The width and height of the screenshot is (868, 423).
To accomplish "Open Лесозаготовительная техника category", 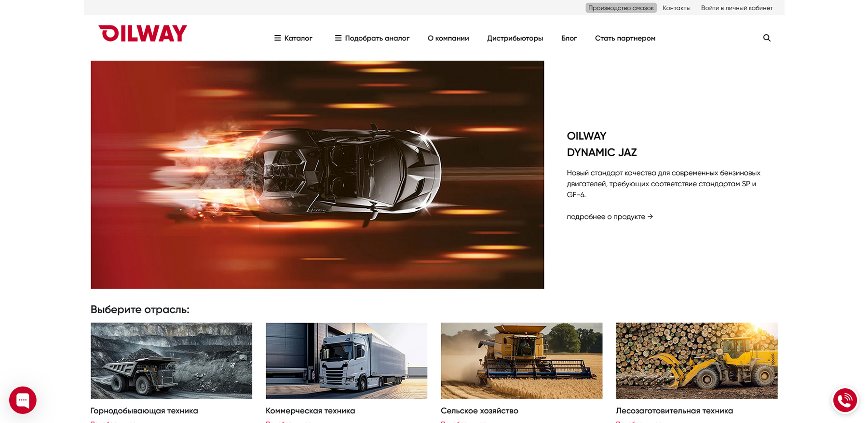I will point(674,411).
